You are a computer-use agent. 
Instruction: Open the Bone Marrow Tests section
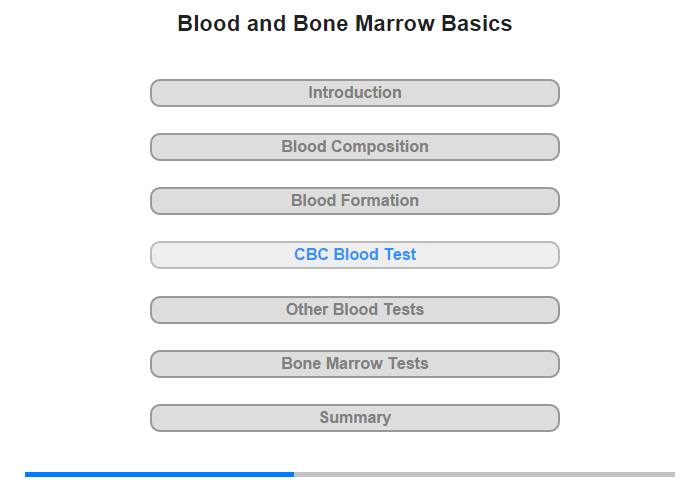click(354, 364)
